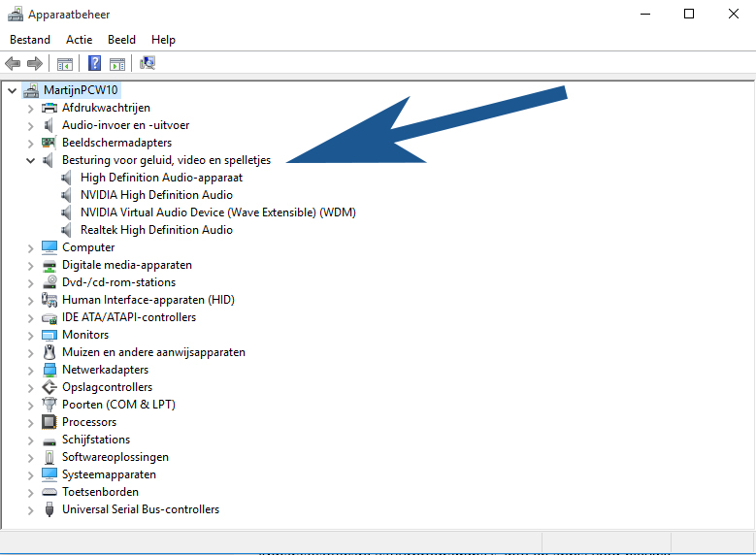The width and height of the screenshot is (756, 555).
Task: Select the NVIDIA High Definition Audio device
Action: [156, 195]
